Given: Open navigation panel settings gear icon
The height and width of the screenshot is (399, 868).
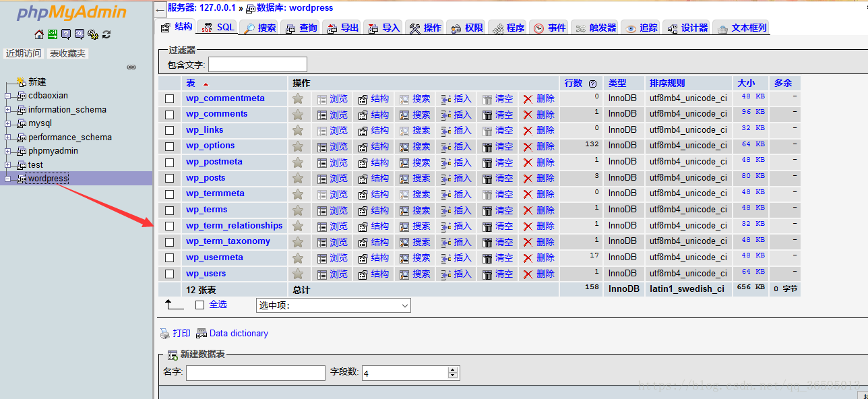Looking at the screenshot, I should tap(93, 34).
